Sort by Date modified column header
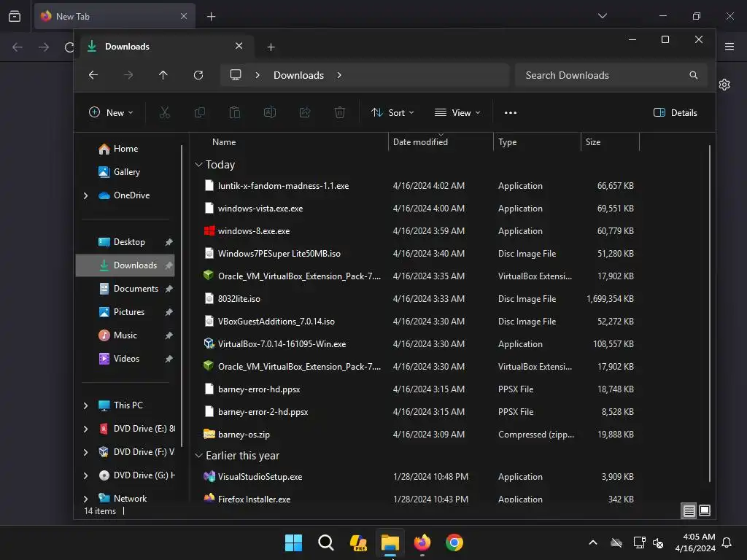This screenshot has width=747, height=560. click(420, 142)
